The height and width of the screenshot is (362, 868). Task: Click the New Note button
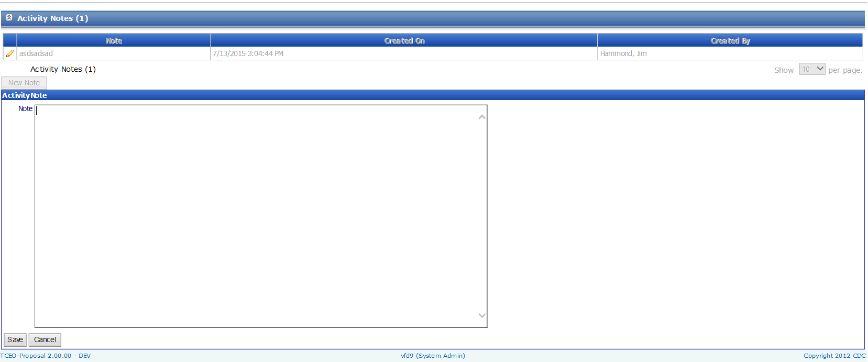click(24, 83)
